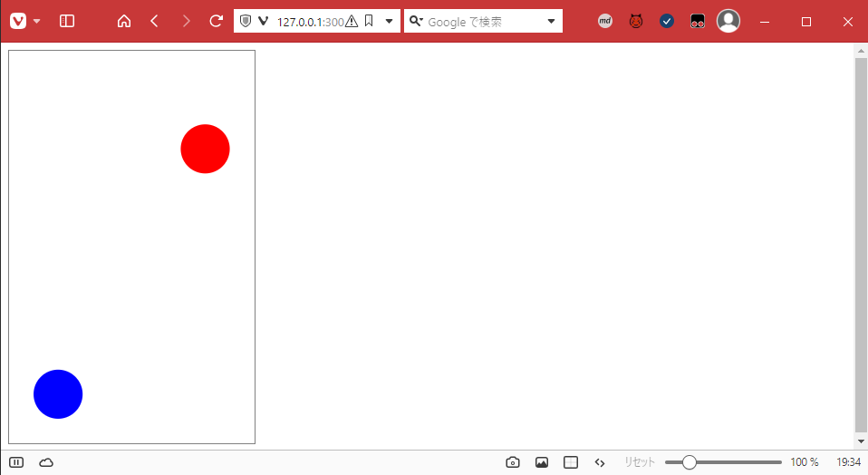Viewport: 868px width, 475px height.
Task: Open the tracker blocker shield icon
Action: click(x=246, y=21)
